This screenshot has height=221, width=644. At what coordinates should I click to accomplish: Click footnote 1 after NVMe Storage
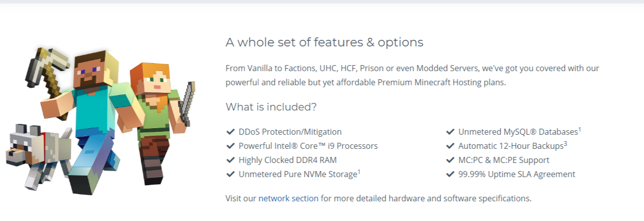pos(359,172)
